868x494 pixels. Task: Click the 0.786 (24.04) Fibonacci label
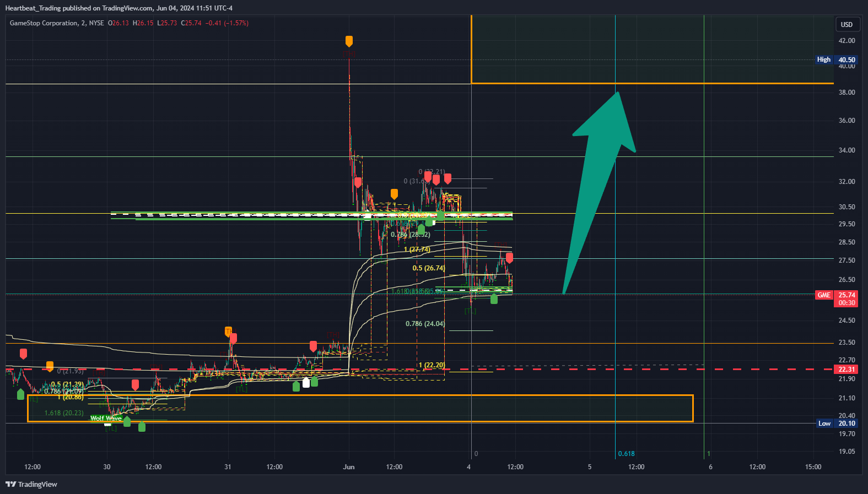(425, 324)
